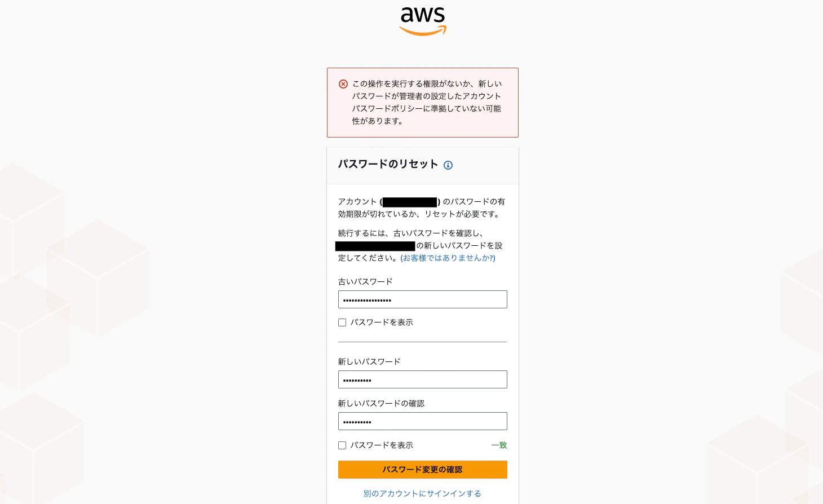Screen dimensions: 823x504
Task: Click the redacted username before の新しいパスワード
Action: click(x=375, y=246)
